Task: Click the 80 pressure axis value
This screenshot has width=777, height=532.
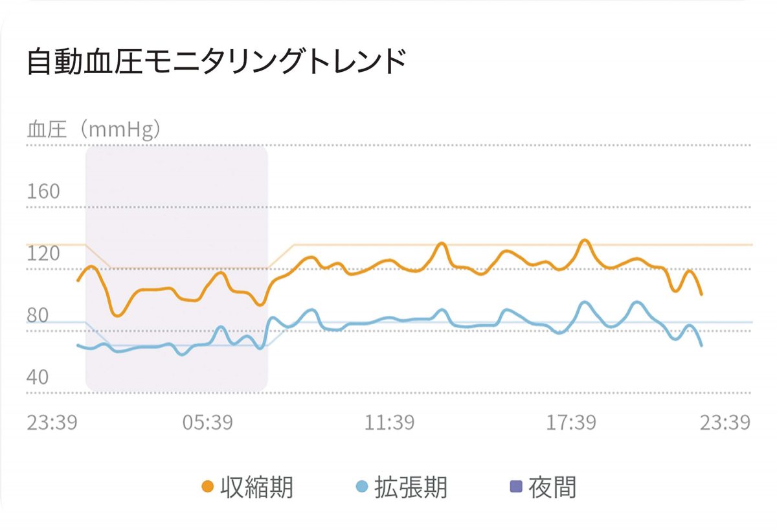Action: point(39,316)
